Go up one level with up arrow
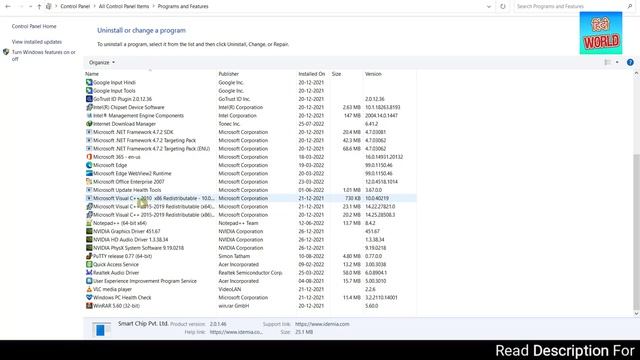Image resolution: width=640 pixels, height=360 pixels. coord(39,7)
